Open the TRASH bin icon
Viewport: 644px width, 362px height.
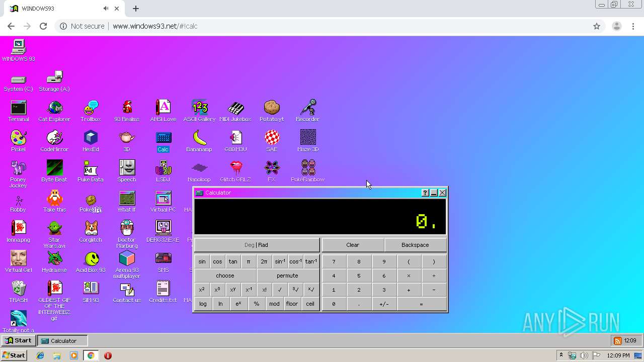click(18, 292)
